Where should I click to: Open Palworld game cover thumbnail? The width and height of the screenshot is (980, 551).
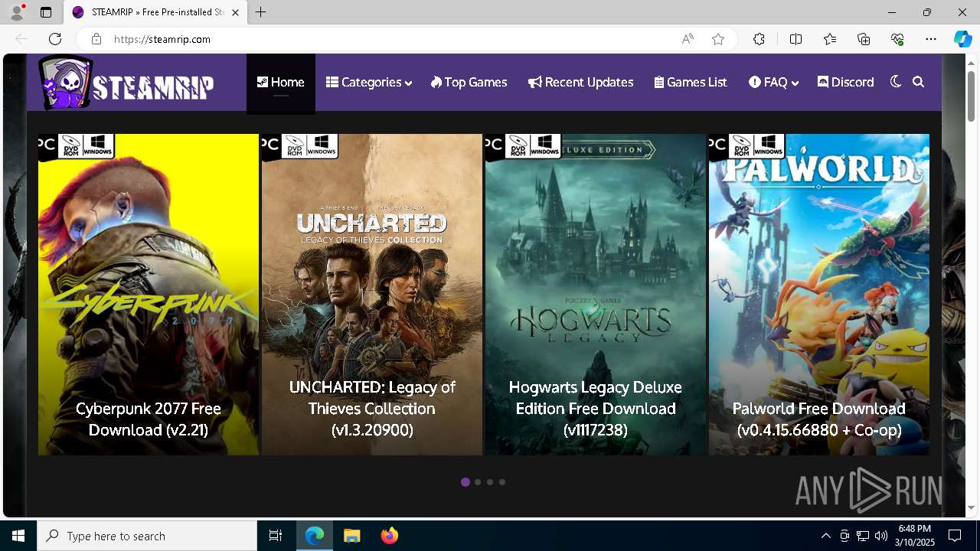819,295
